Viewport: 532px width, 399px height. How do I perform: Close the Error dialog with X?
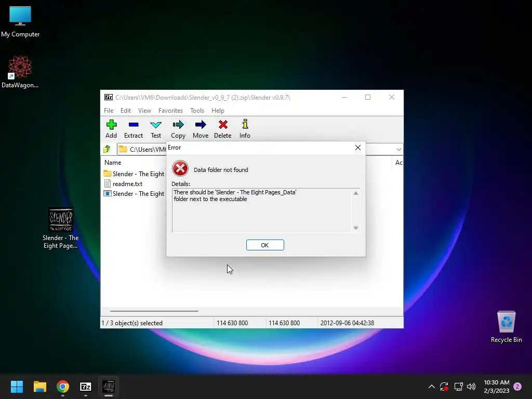click(x=358, y=148)
